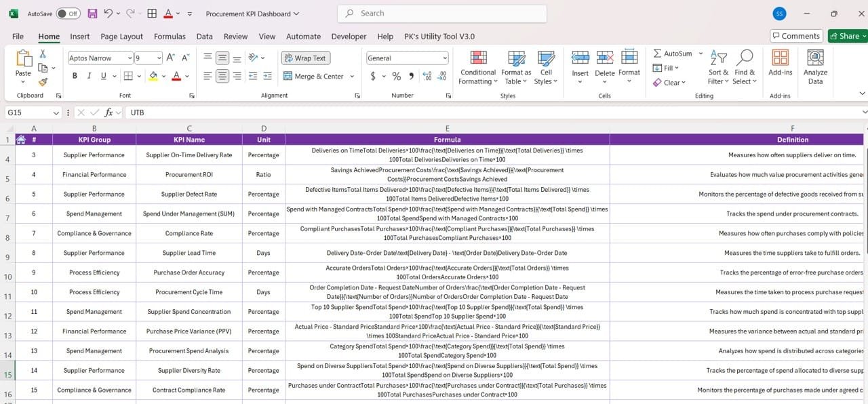Switch to the Page Layout tab
The height and width of the screenshot is (404, 868).
(x=121, y=37)
